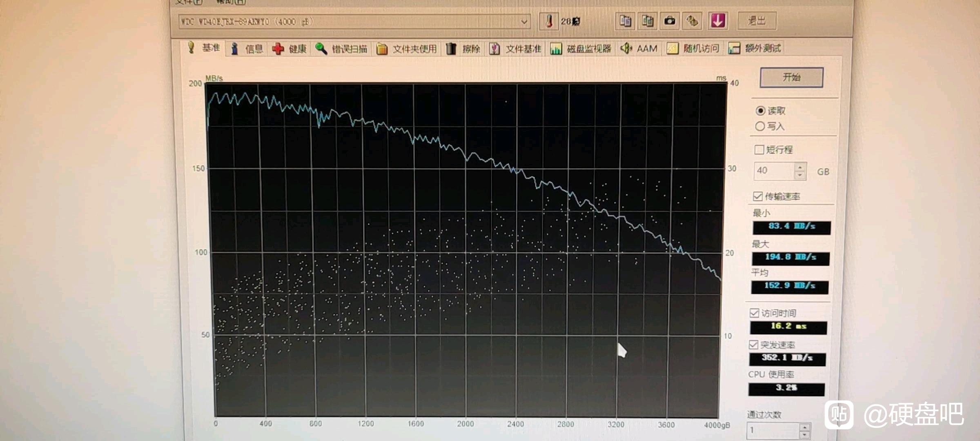Switch to the 信息 info tab
The height and width of the screenshot is (441, 980).
247,49
